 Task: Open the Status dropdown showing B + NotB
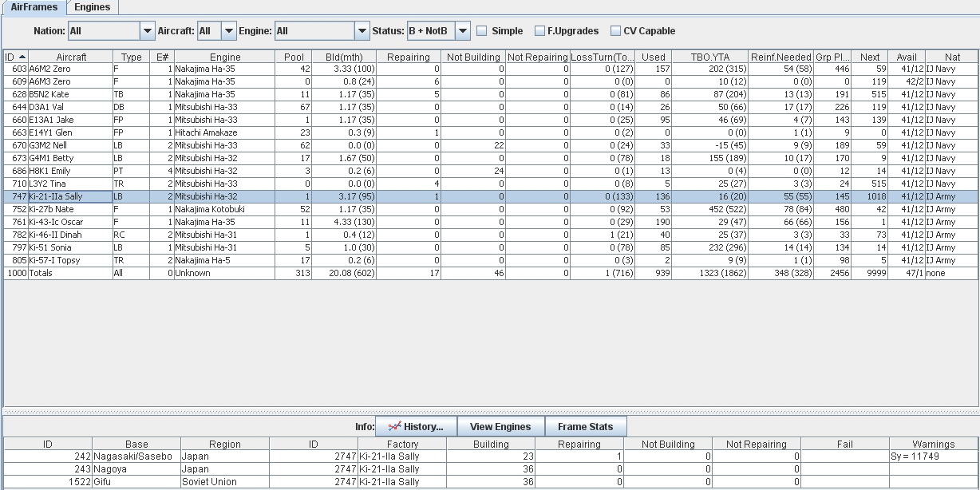tap(463, 31)
